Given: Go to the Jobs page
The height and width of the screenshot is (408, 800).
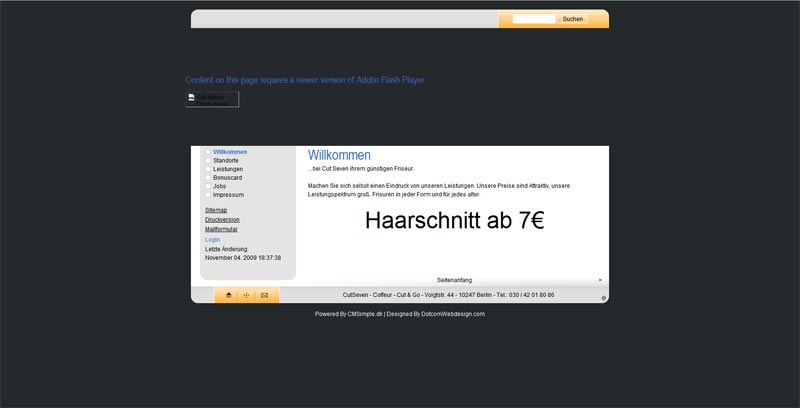Looking at the screenshot, I should (x=220, y=186).
